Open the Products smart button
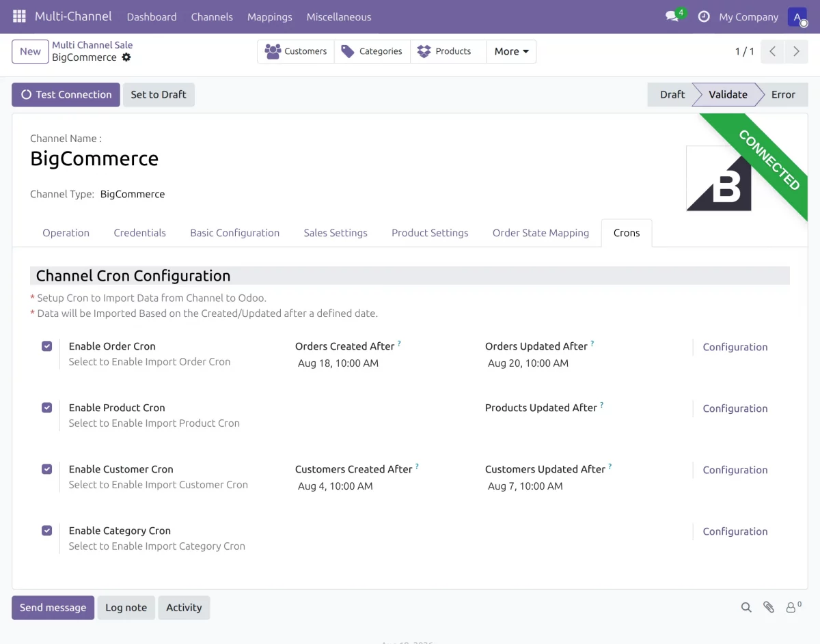 (448, 51)
